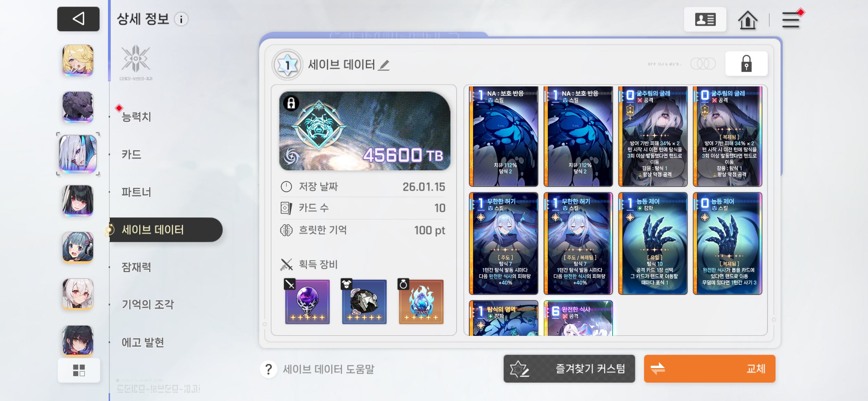Select the purple orb equipment item
Viewport: 868px width, 401px height.
[x=308, y=302]
